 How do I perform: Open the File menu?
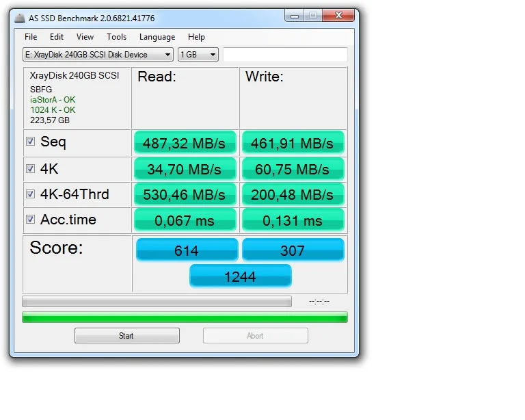pos(31,37)
